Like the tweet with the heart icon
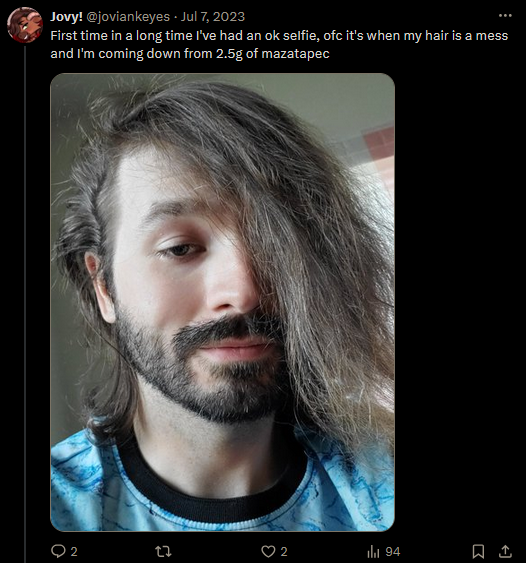526x563 pixels. pos(268,551)
